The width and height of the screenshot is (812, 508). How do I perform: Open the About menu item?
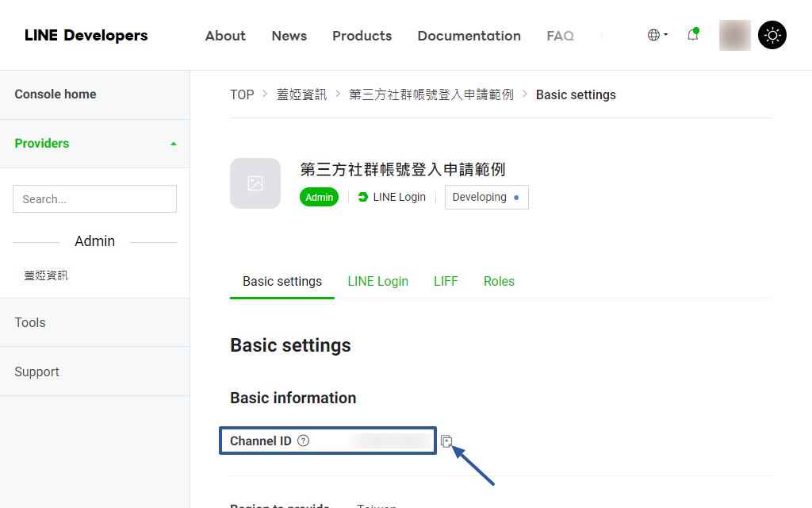click(225, 36)
